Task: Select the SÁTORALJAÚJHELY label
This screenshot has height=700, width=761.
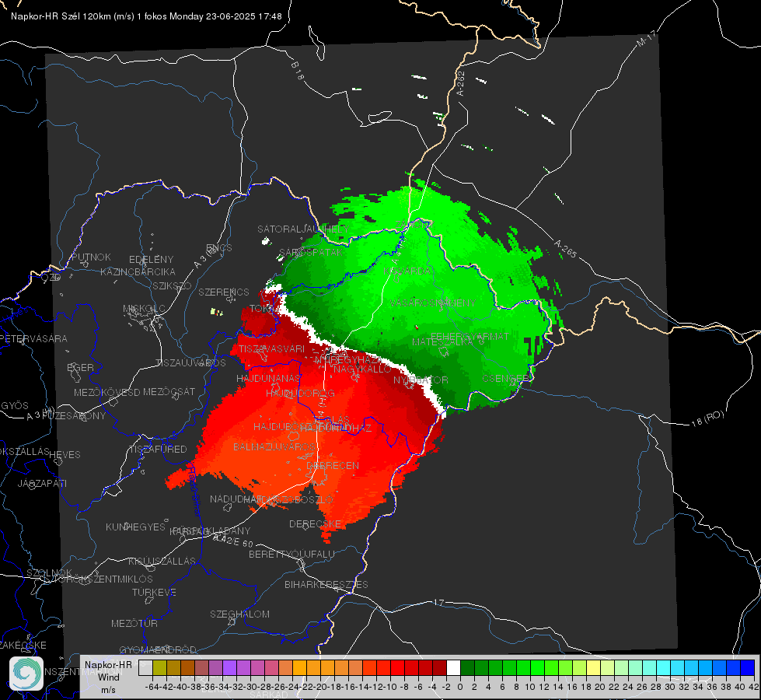Action: 303,229
